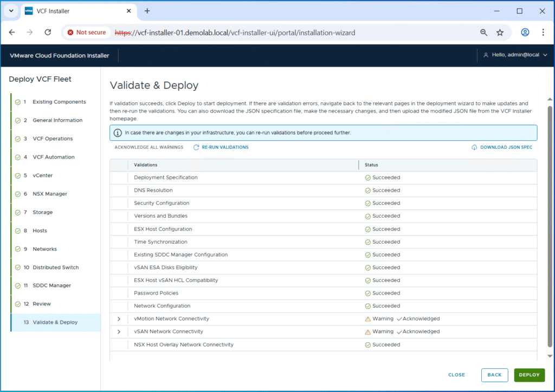Image resolution: width=555 pixels, height=392 pixels.
Task: Click the vertical page scrollbar
Action: click(x=550, y=217)
